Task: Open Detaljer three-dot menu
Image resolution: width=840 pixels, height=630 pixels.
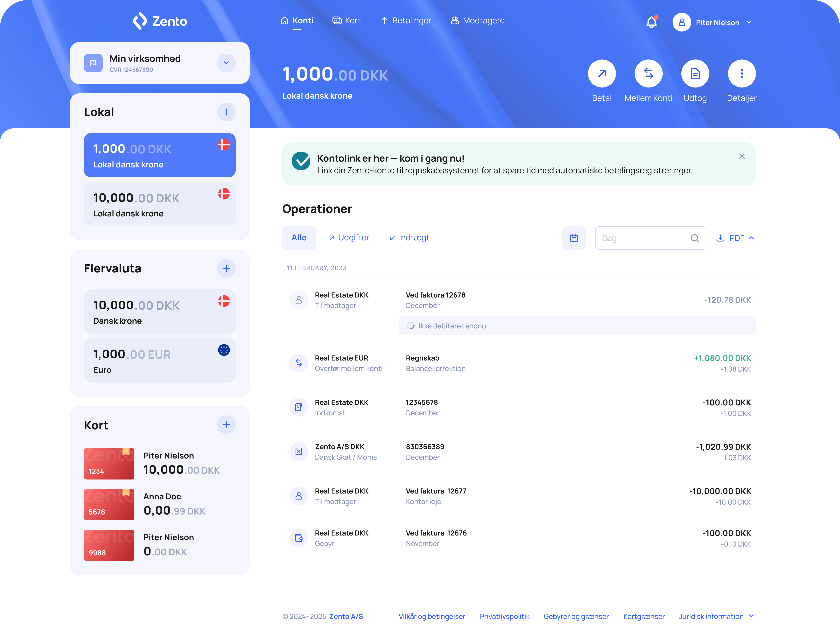Action: [x=742, y=73]
